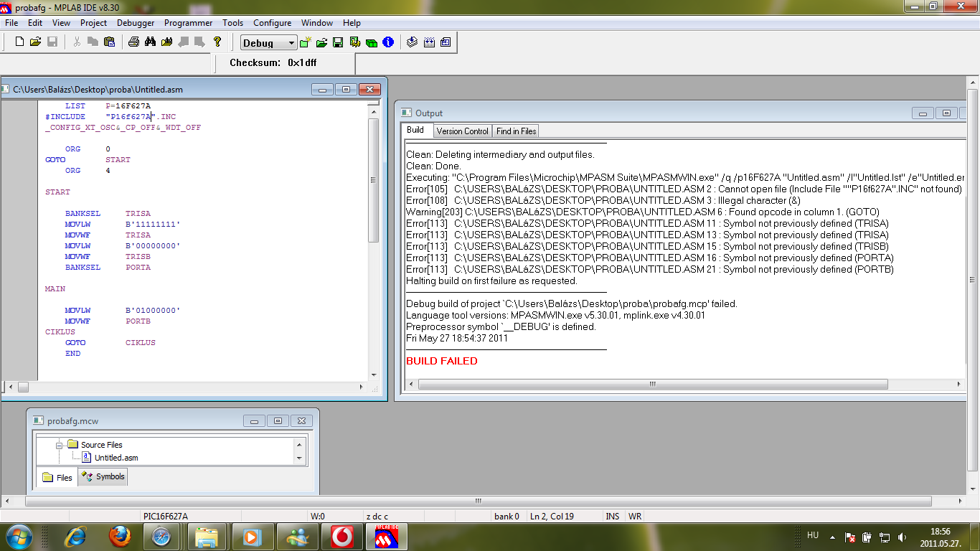Open the View menu
The height and width of the screenshot is (551, 980).
coord(61,23)
